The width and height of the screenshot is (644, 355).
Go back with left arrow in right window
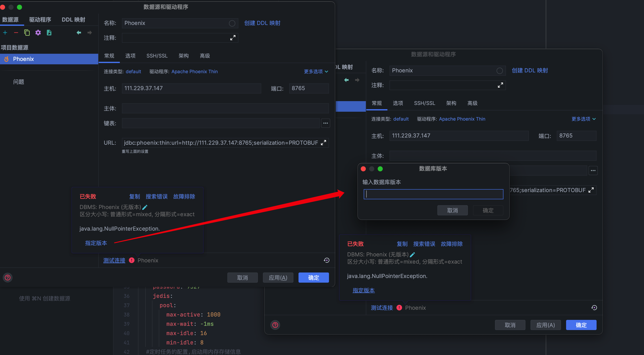pyautogui.click(x=346, y=80)
